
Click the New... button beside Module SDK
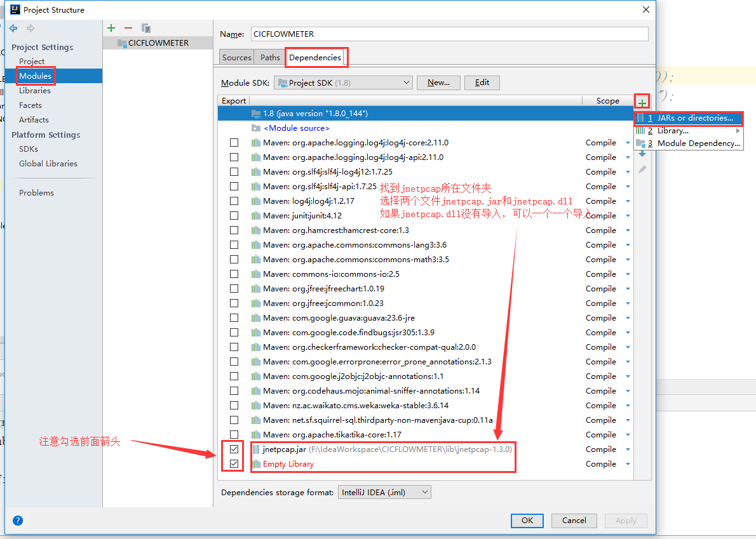438,83
